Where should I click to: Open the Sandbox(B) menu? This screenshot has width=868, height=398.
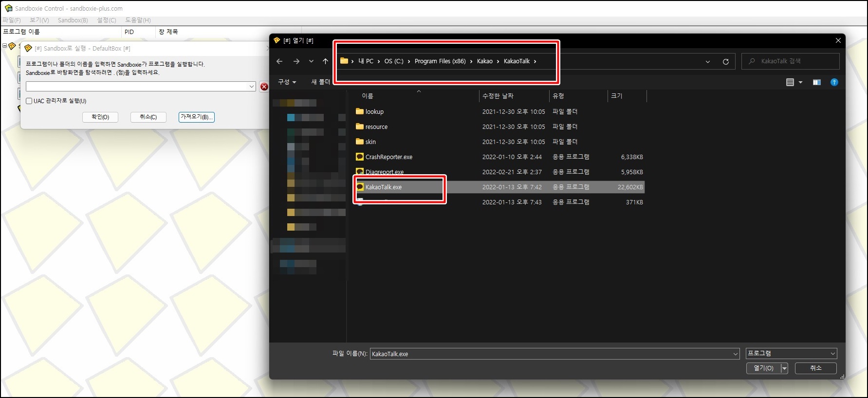73,20
